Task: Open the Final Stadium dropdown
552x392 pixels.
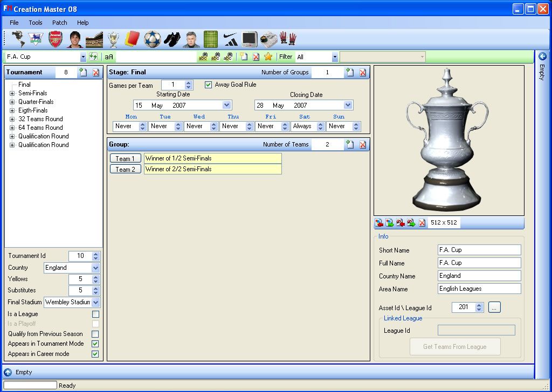Action: point(95,303)
